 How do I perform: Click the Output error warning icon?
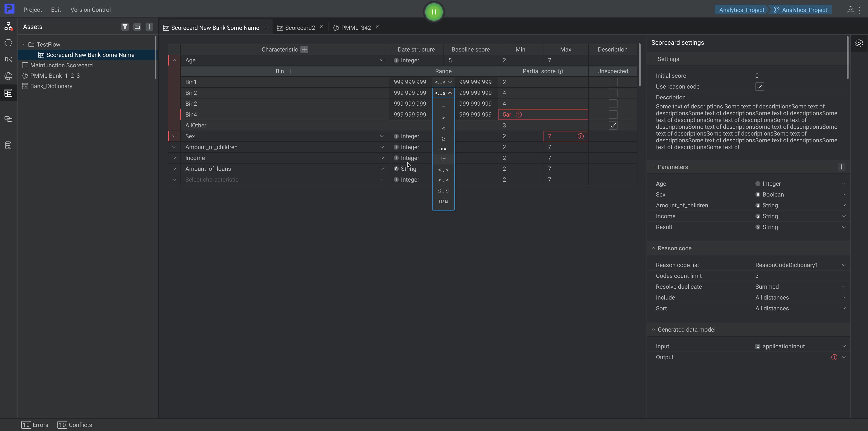click(834, 357)
